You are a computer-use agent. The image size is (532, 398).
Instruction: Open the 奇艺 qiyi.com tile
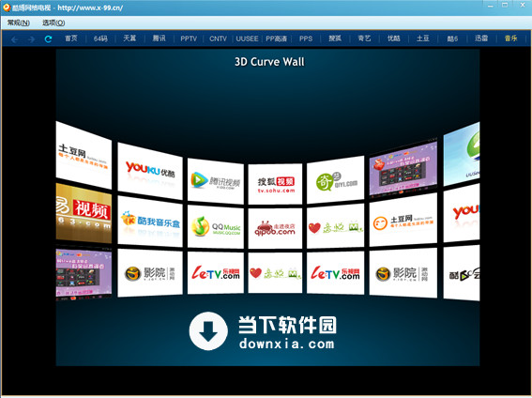click(x=335, y=180)
